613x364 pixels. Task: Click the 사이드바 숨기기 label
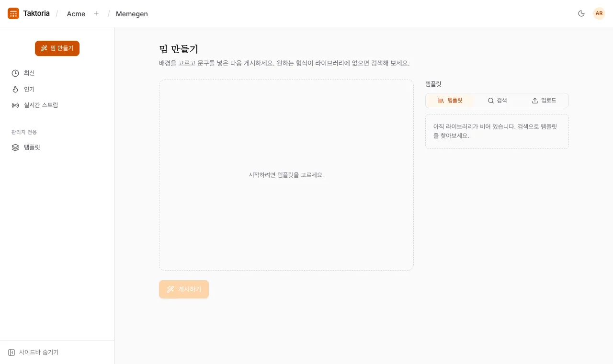click(39, 353)
